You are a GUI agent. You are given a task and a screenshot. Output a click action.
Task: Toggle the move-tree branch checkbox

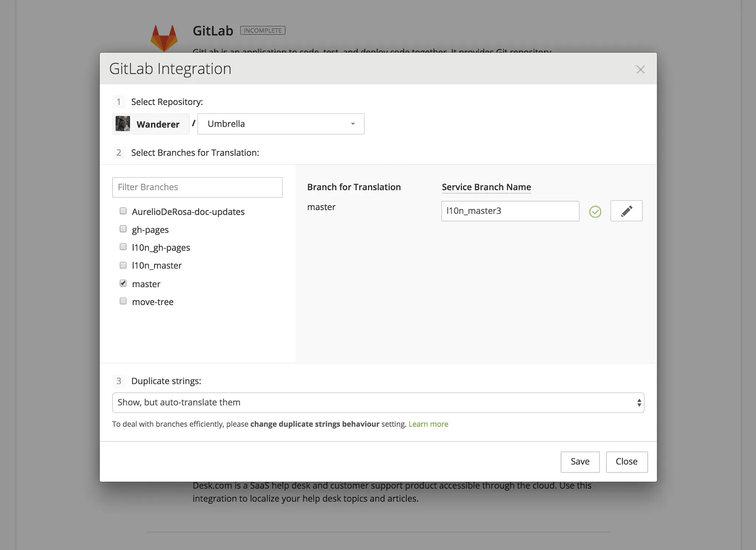[x=123, y=301]
